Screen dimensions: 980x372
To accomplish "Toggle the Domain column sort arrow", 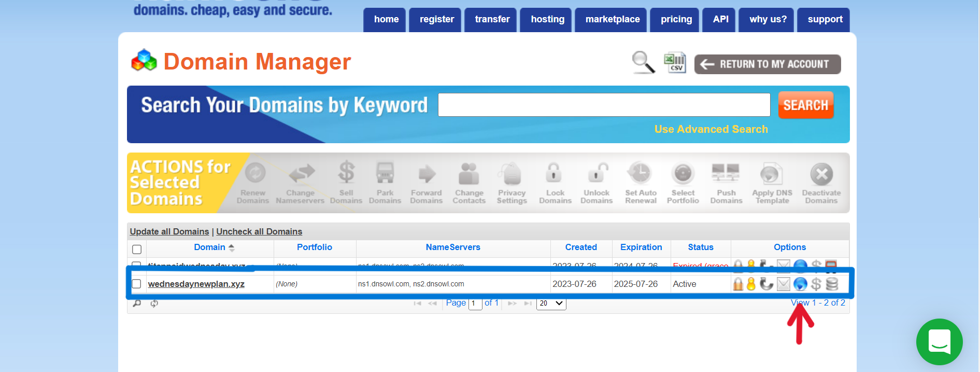I will (x=232, y=247).
